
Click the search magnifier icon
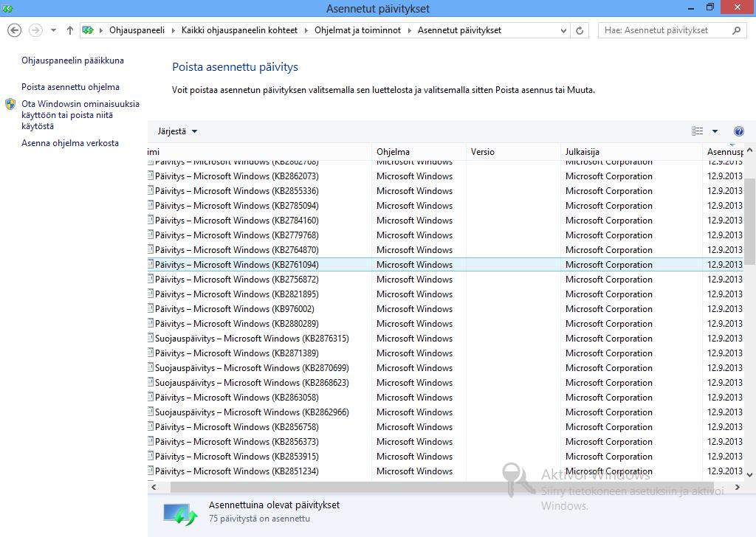click(736, 30)
